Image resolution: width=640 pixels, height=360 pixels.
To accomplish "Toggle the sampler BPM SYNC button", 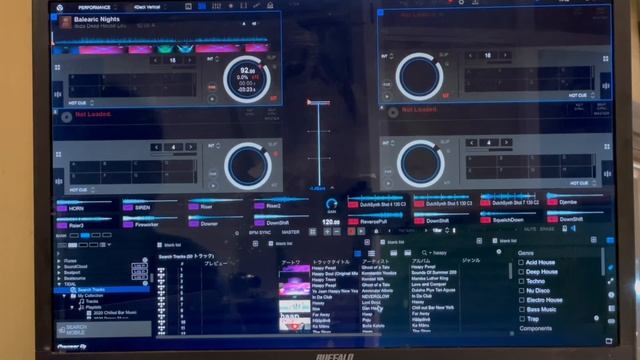I will 260,232.
